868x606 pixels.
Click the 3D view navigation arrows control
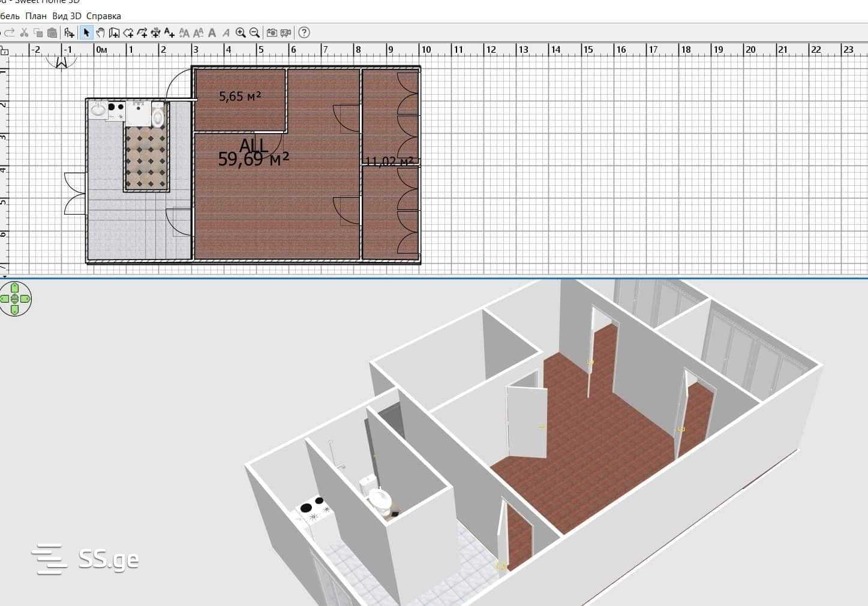15,299
